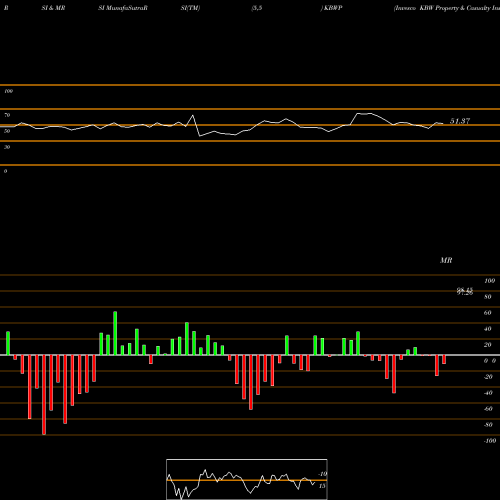Click the 'SI(TM)' header label
Image resolution: width=500 pixels, height=500 pixels.
190,8
